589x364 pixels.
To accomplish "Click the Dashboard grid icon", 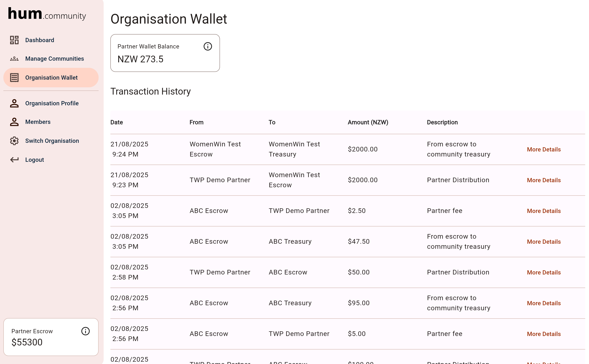I will (x=14, y=40).
